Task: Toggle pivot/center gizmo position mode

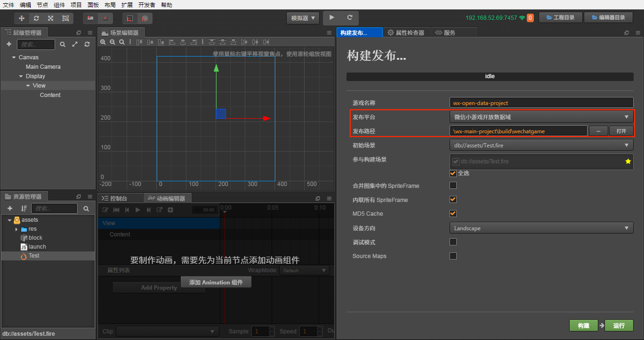Action: (90, 18)
